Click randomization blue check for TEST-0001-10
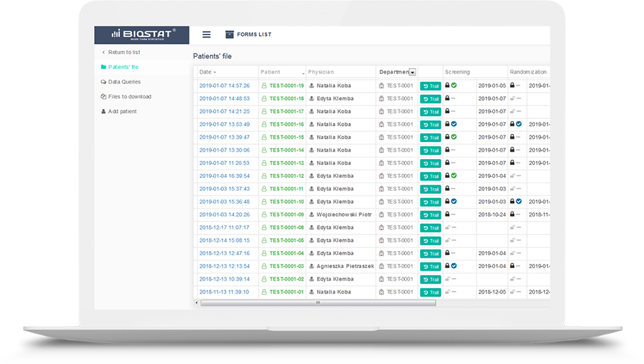 tap(519, 202)
